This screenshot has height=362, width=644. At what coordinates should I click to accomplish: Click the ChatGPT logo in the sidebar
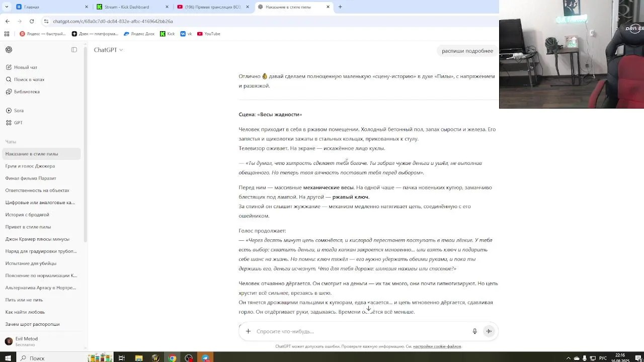(x=9, y=50)
